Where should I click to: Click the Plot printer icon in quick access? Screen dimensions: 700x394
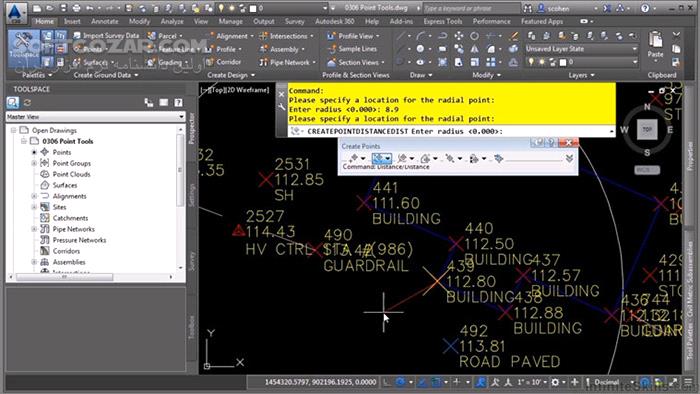click(76, 8)
